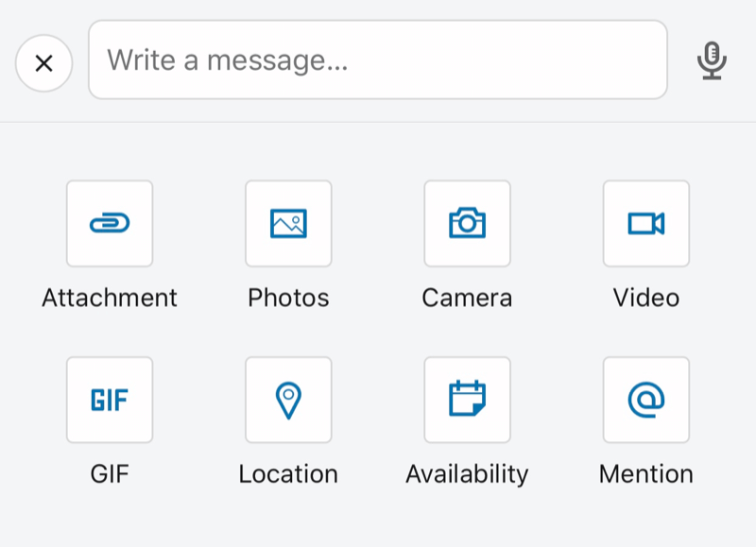Focus the Write a message field

click(378, 60)
